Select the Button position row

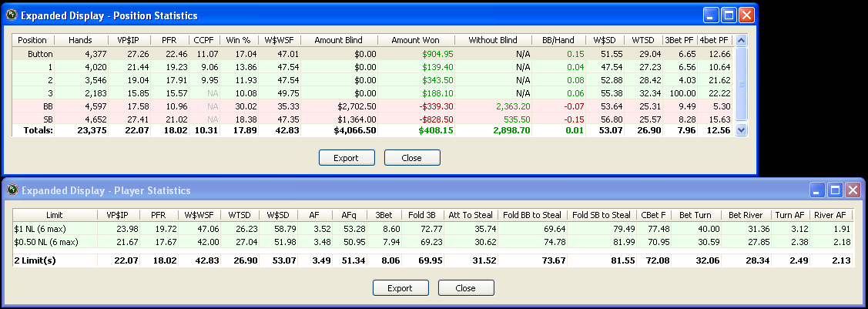point(373,54)
